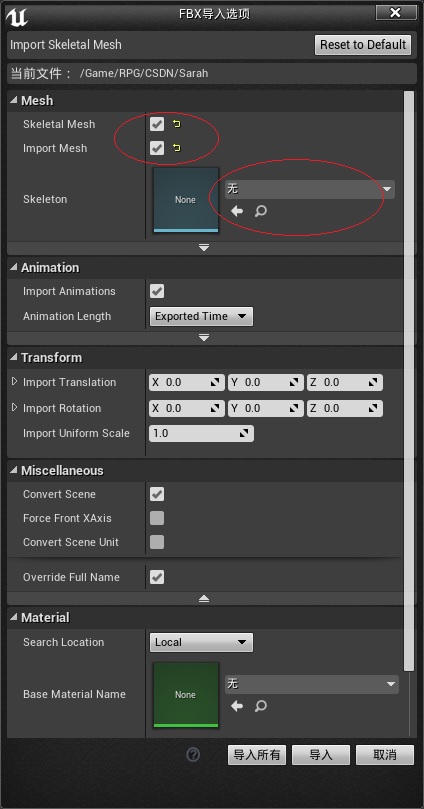The height and width of the screenshot is (809, 424).
Task: Open the Animation Length dropdown
Action: coord(201,316)
